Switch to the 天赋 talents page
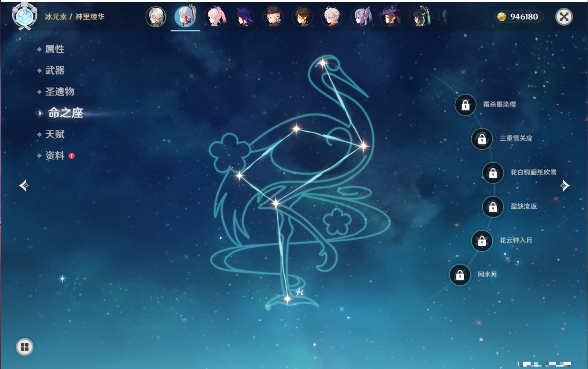 pyautogui.click(x=55, y=134)
